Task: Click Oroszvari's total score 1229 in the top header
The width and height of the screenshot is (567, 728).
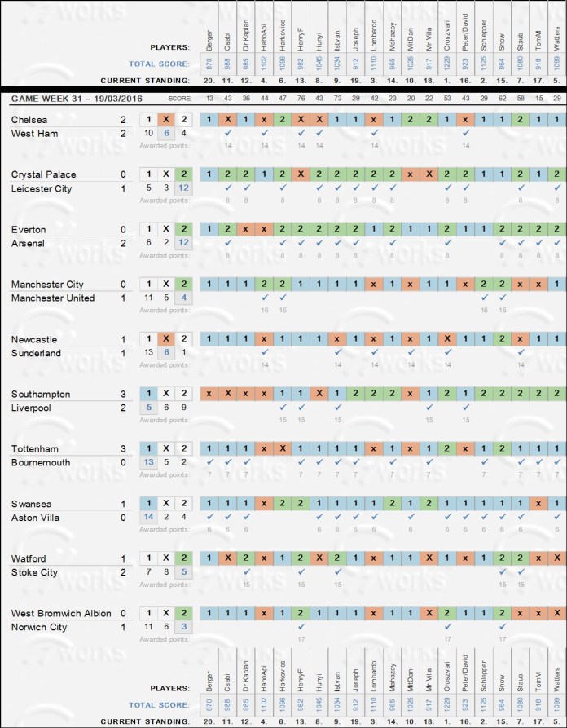Action: (447, 63)
